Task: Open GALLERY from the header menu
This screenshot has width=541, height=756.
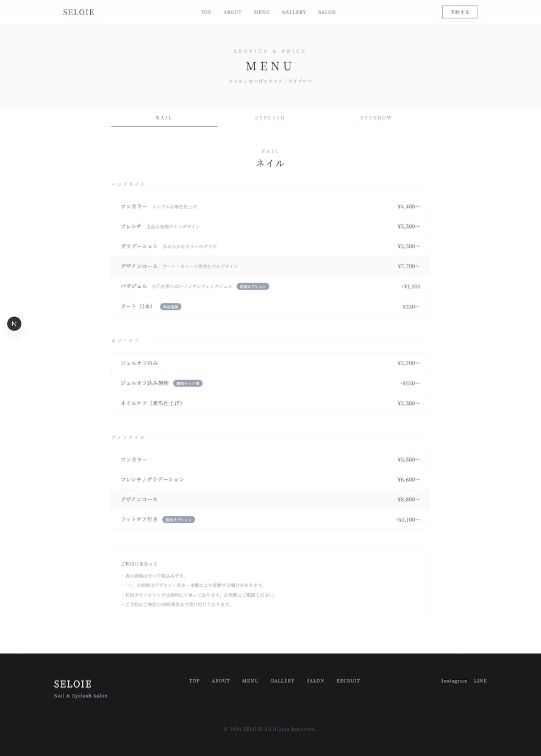Action: pos(294,12)
